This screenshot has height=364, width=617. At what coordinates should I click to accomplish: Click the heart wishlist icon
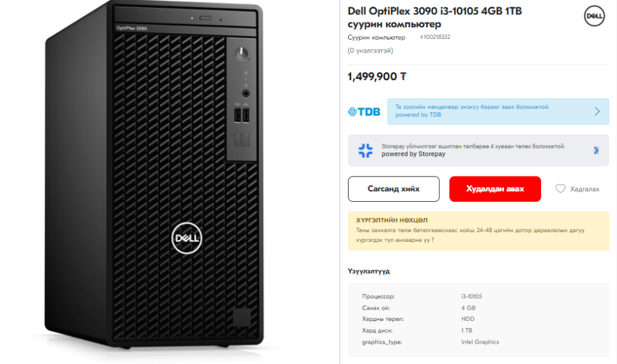[x=560, y=189]
